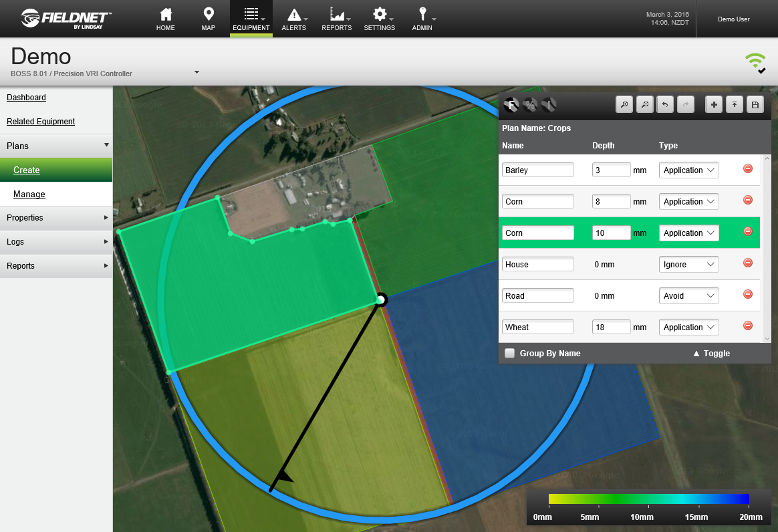Screen dimensions: 778x532
Task: Click the Wi-Fi connectivity status icon
Action: point(755,61)
